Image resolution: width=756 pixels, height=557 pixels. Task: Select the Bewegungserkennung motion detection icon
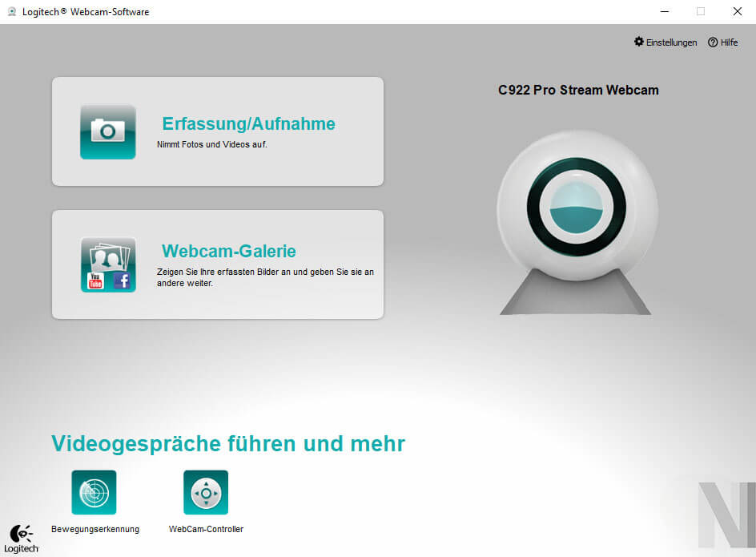pos(94,491)
